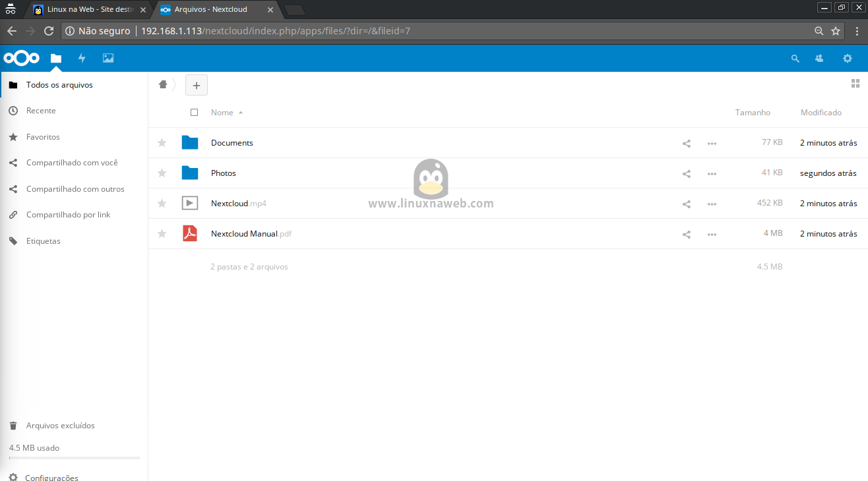Viewport: 868px width, 481px height.
Task: Click the zoom magnifier in address bar
Action: pyautogui.click(x=819, y=31)
